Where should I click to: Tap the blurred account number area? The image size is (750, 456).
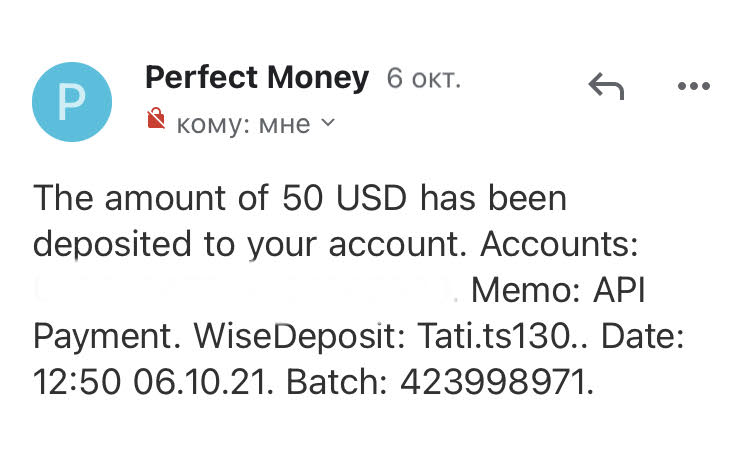point(240,290)
